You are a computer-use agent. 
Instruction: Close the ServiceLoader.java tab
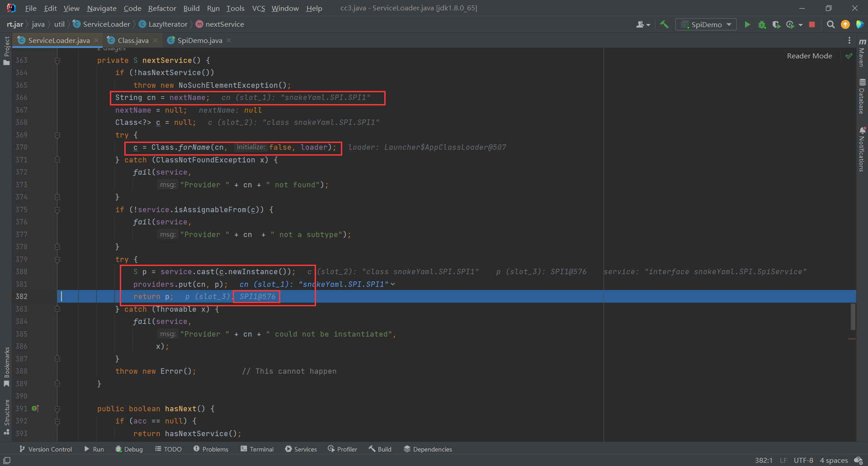96,40
